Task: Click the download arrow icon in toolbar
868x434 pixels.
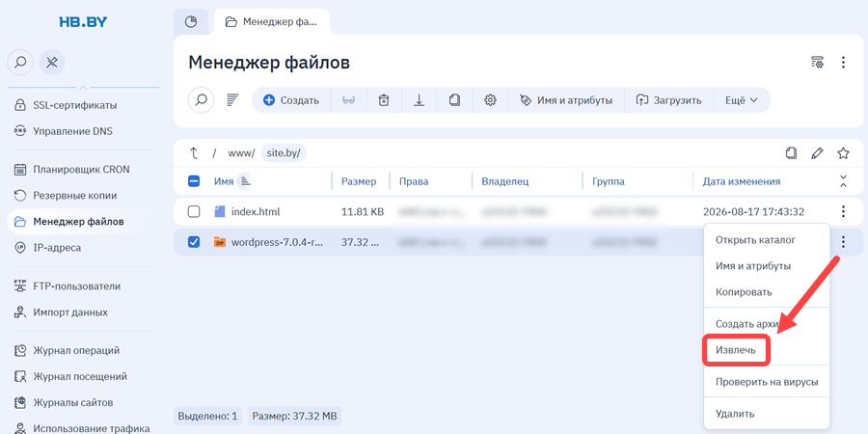Action: (x=420, y=100)
